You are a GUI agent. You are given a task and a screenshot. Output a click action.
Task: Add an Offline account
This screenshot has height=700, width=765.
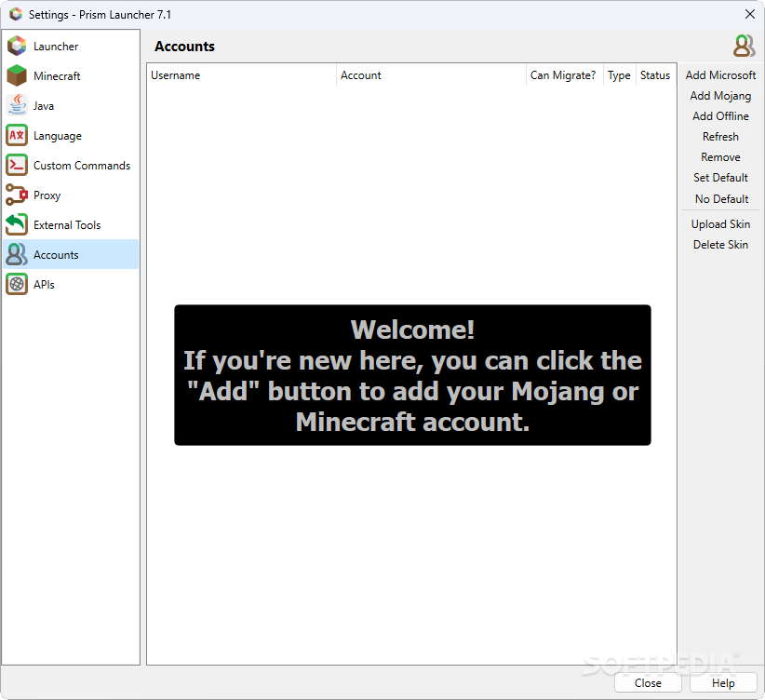click(x=720, y=116)
